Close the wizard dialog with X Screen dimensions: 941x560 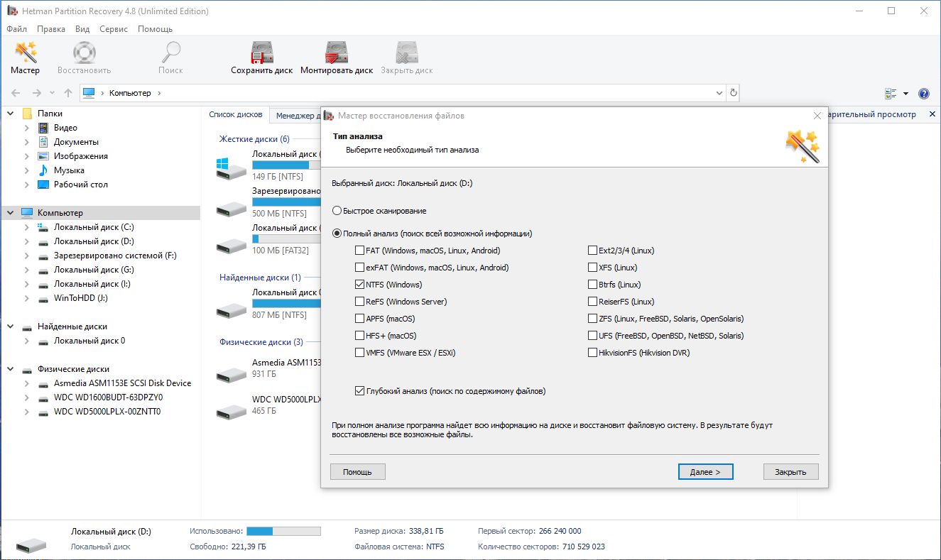point(817,115)
